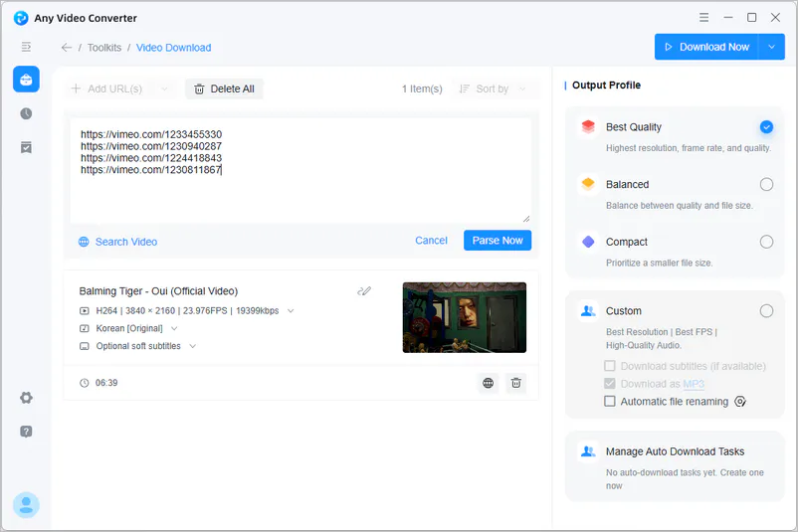Open the completed tasks sidebar icon
The image size is (798, 532).
pos(26,147)
